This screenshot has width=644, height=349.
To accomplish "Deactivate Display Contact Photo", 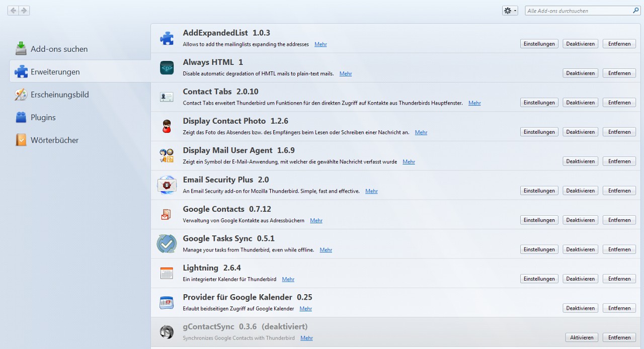I will tap(580, 132).
